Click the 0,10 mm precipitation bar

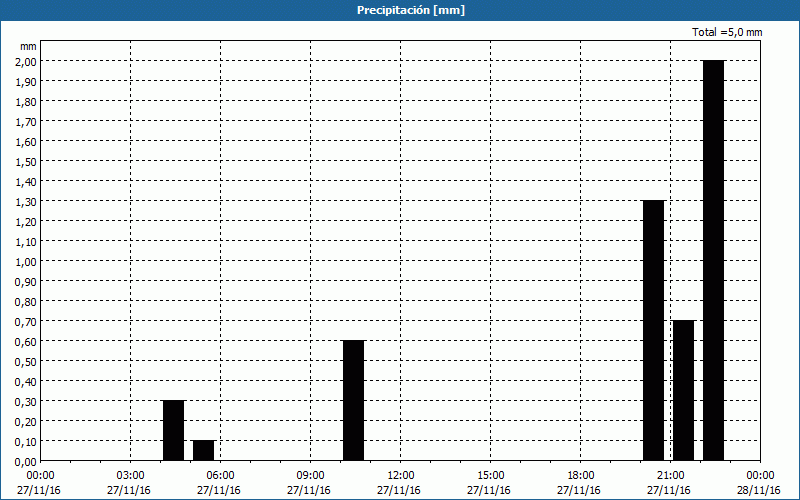click(x=204, y=451)
